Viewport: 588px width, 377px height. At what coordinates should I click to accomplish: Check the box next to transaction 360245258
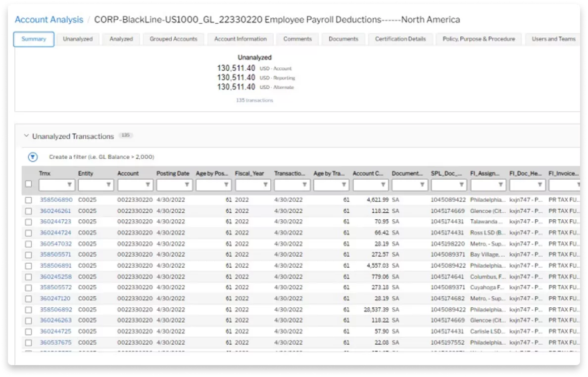point(29,277)
